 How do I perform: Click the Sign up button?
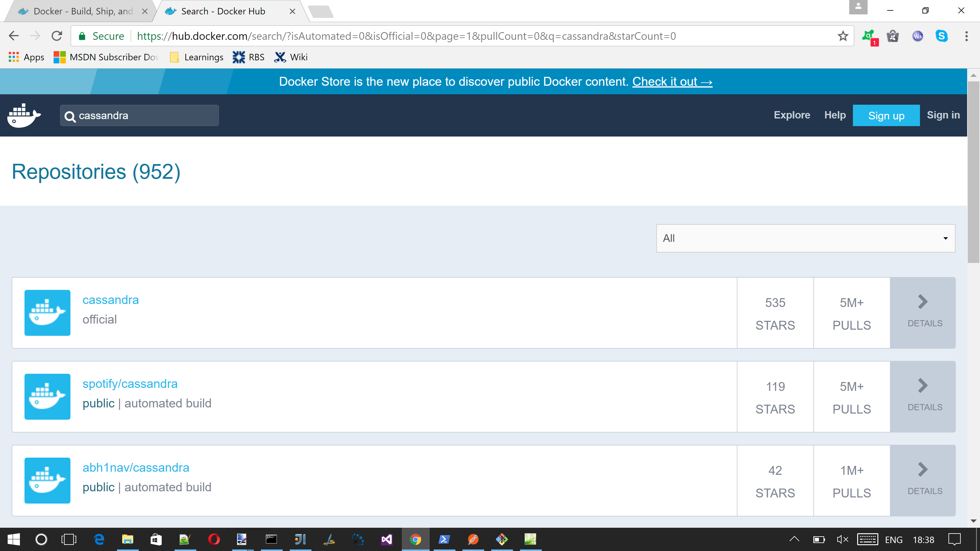click(x=886, y=115)
